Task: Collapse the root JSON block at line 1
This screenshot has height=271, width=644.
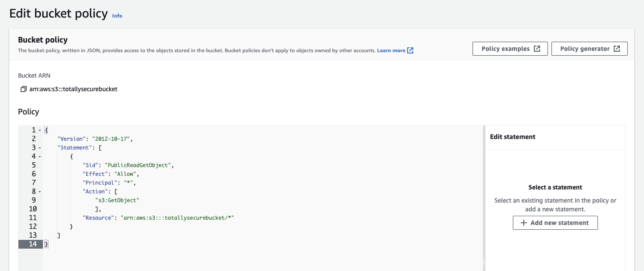Action: [39, 130]
